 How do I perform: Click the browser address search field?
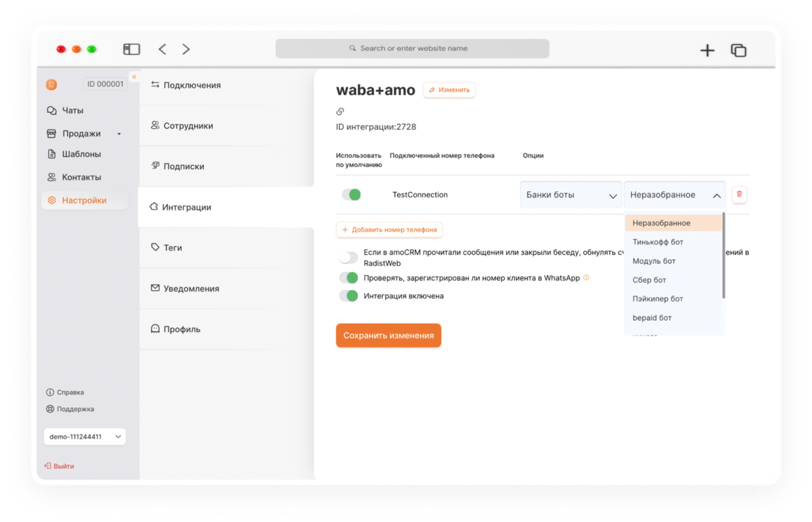tap(412, 49)
